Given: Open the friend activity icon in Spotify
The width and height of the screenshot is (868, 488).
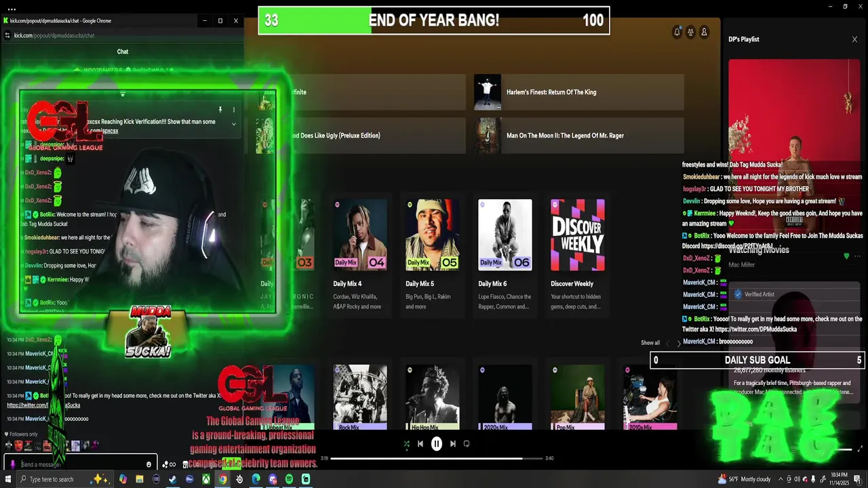Looking at the screenshot, I should click(x=690, y=32).
